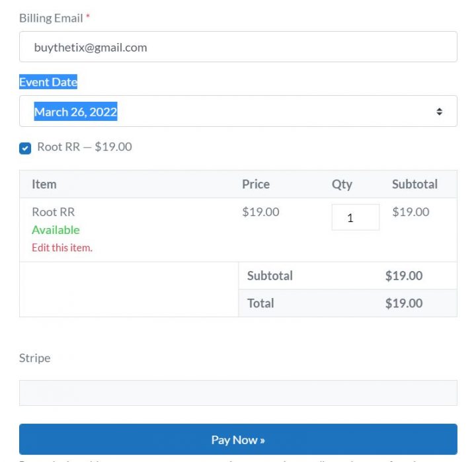The height and width of the screenshot is (462, 476).
Task: Click the Qty quantity input box
Action: coord(355,217)
